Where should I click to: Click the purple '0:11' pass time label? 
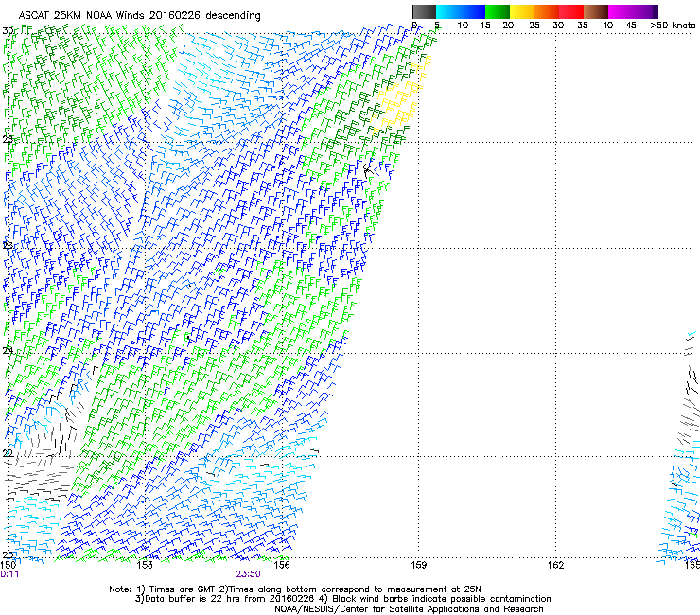(9, 574)
